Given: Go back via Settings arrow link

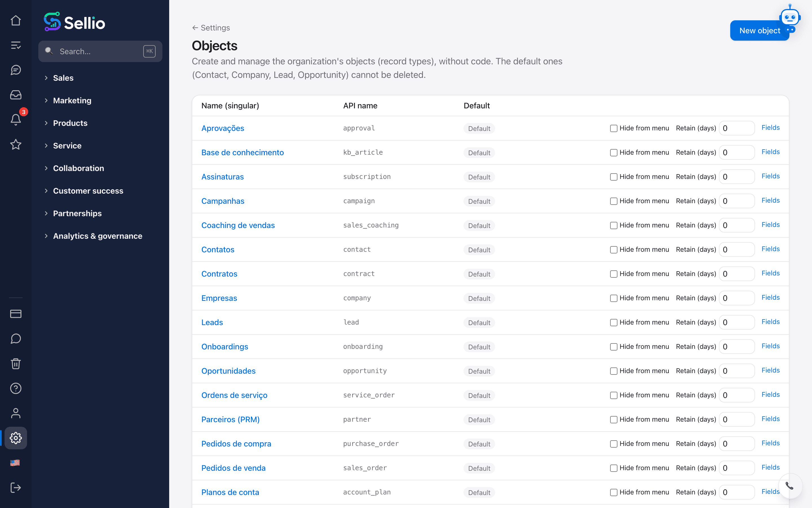Looking at the screenshot, I should (211, 28).
